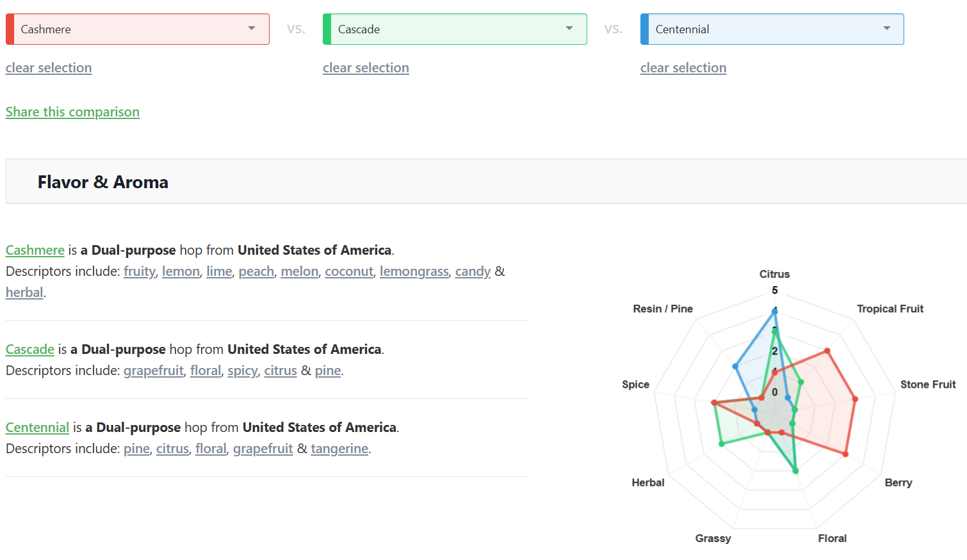The height and width of the screenshot is (560, 967).
Task: Open the Centennial hop profile link
Action: pos(37,428)
